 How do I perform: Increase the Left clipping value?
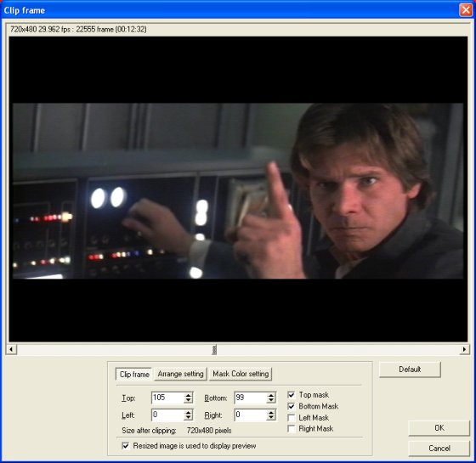188,412
